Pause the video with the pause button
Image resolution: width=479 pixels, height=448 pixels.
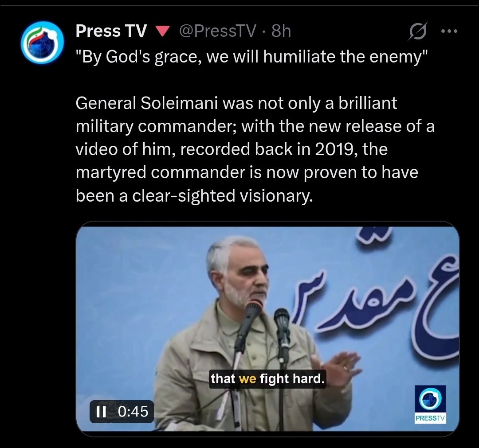pos(101,411)
